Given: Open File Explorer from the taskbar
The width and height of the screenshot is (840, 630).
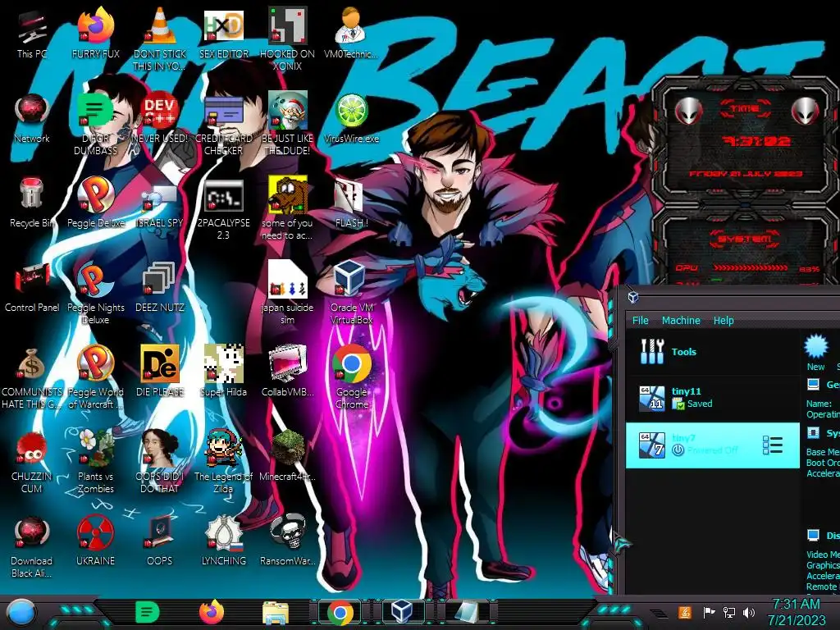Looking at the screenshot, I should 276,613.
